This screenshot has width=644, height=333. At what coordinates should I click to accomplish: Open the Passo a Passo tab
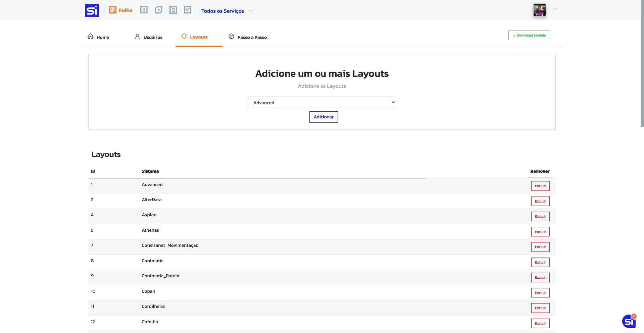(x=248, y=37)
